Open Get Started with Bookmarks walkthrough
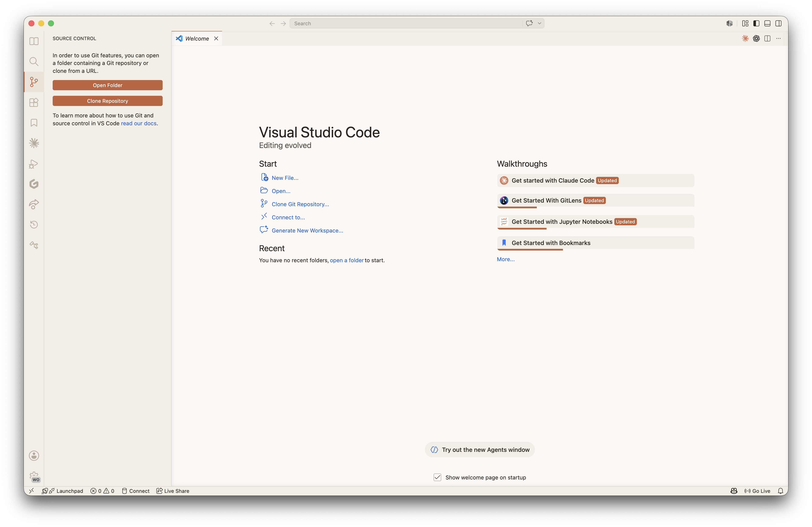Image resolution: width=812 pixels, height=527 pixels. point(595,243)
